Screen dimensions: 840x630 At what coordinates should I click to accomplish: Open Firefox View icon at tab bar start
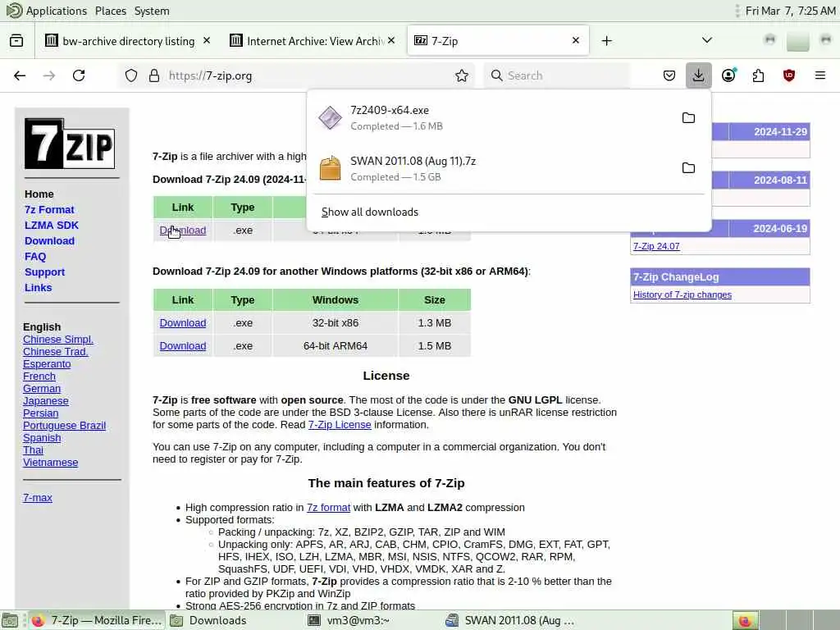[x=16, y=41]
